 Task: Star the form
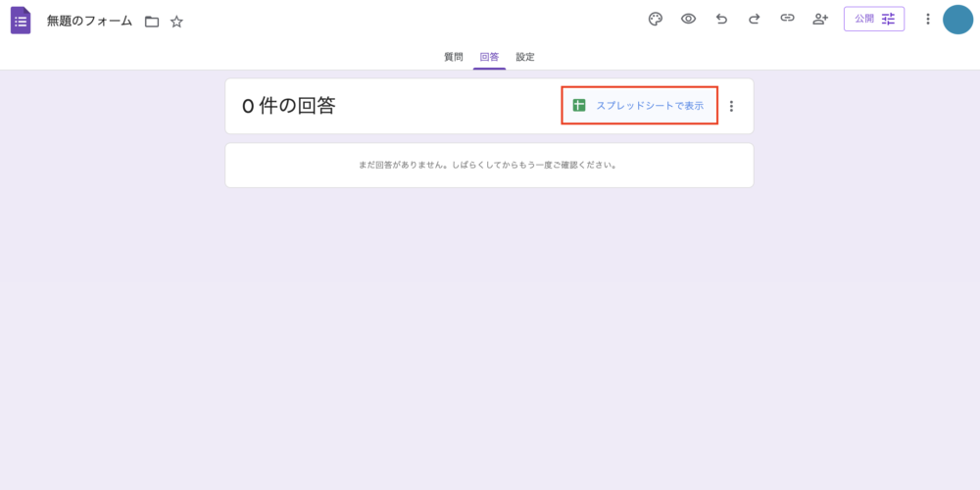[176, 22]
